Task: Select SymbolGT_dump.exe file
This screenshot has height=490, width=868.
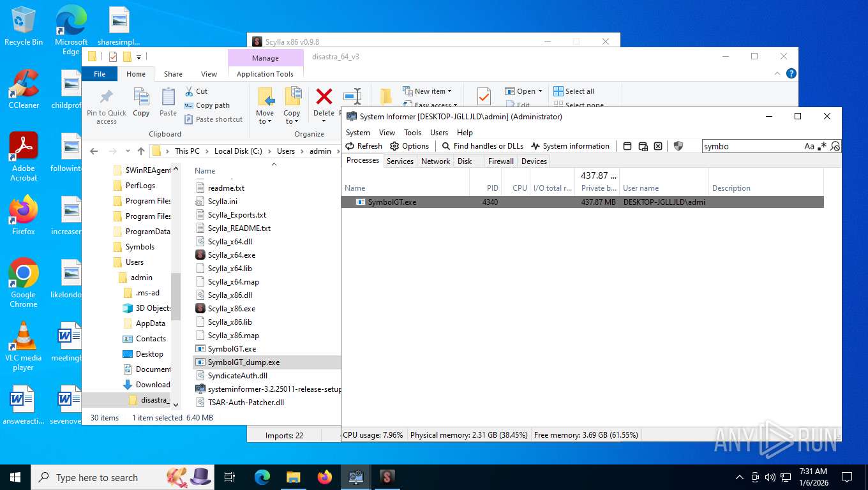Action: 266,362
